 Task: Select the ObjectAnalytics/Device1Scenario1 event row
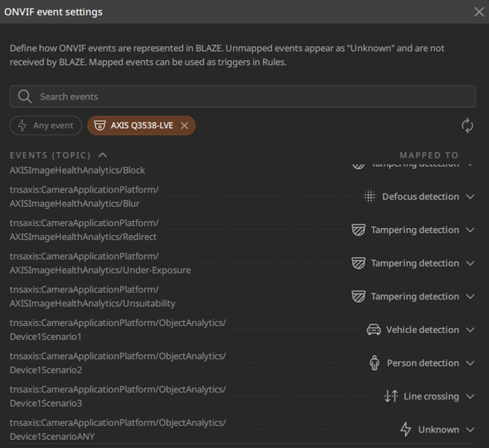coord(243,330)
